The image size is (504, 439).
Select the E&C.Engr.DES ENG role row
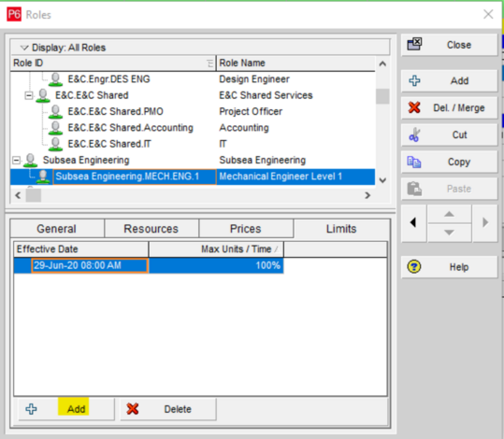[193, 79]
